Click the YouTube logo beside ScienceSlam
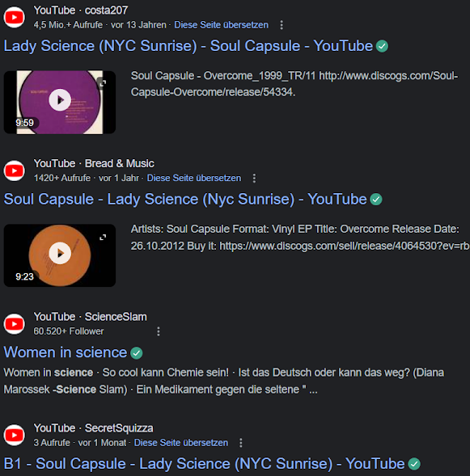Screen dimensions: 470x476 [x=14, y=324]
